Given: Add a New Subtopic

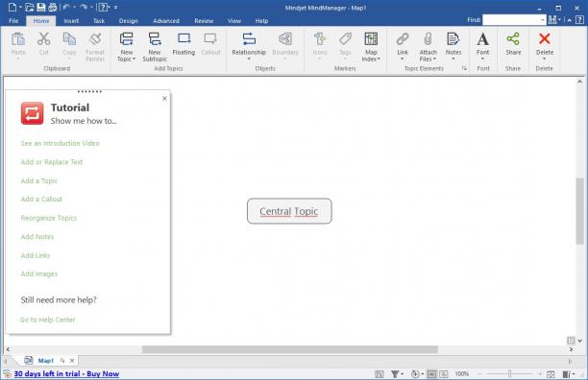Looking at the screenshot, I should click(155, 47).
